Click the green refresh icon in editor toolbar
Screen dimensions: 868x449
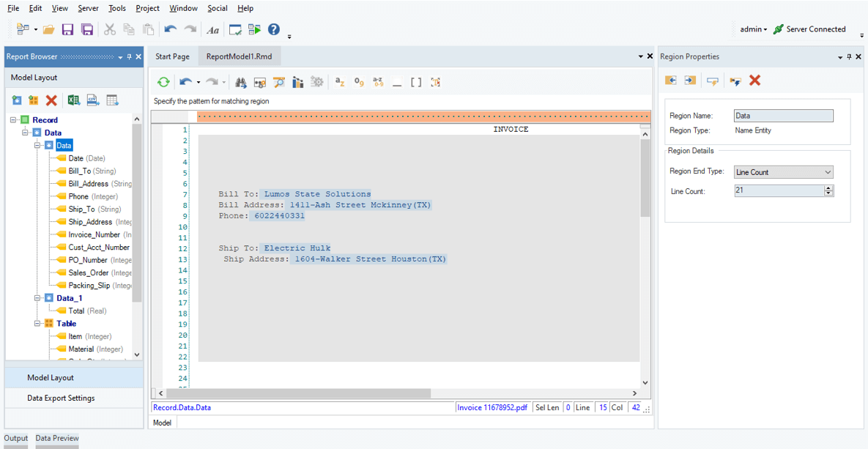(163, 83)
